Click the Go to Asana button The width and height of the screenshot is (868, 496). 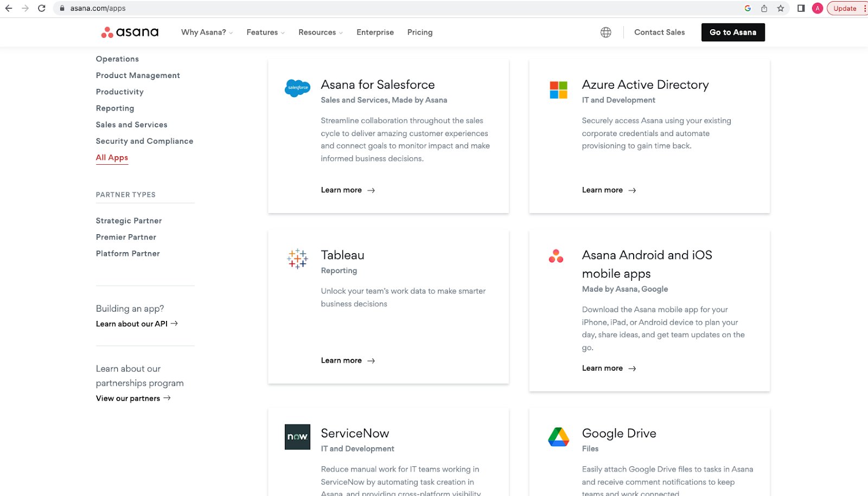(x=732, y=32)
